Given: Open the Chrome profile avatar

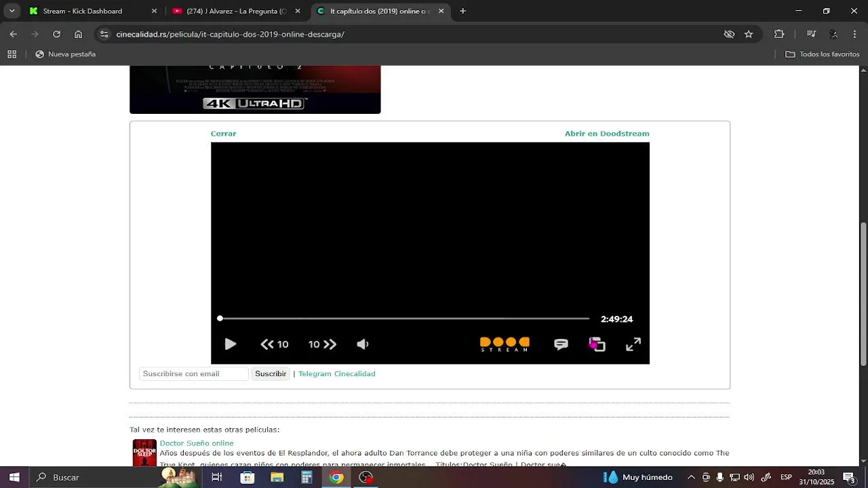Looking at the screenshot, I should [x=833, y=34].
